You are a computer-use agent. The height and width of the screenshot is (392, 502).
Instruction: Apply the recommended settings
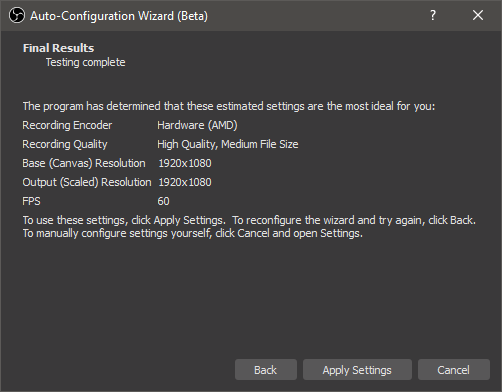357,370
